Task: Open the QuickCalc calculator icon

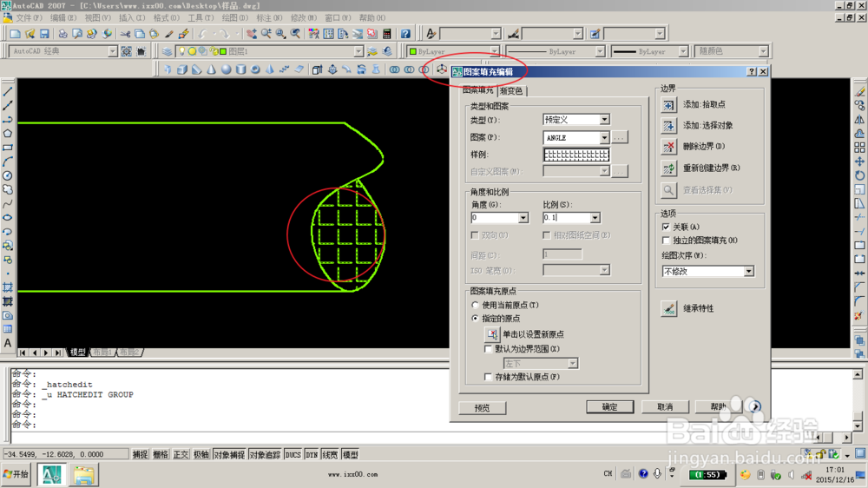Action: tap(387, 34)
